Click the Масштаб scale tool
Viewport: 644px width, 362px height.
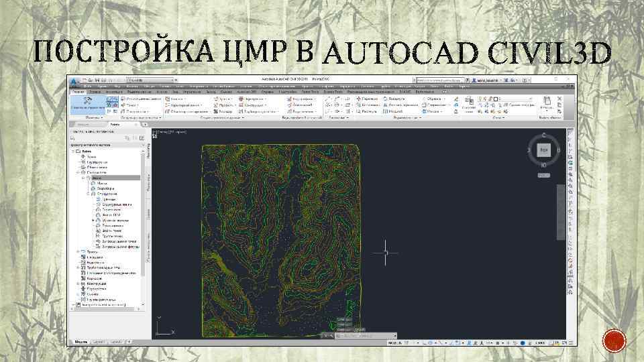point(392,111)
